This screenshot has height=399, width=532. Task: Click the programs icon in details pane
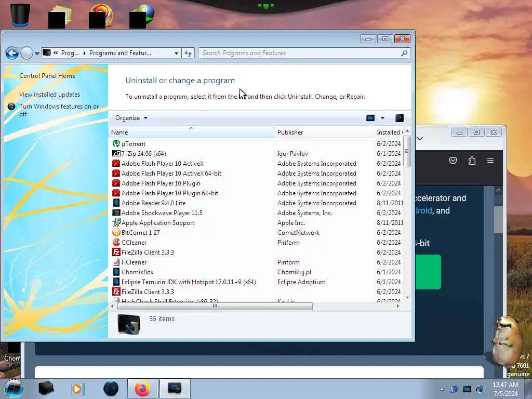[x=129, y=324]
